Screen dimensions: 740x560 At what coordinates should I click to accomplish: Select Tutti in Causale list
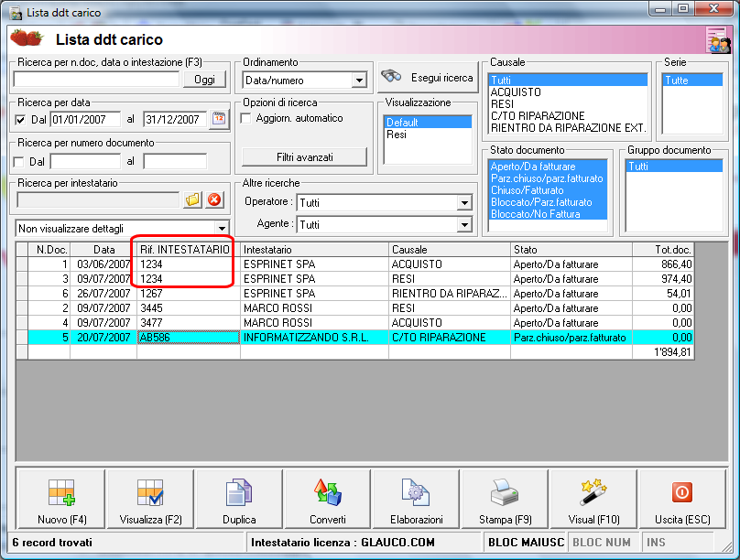click(568, 81)
